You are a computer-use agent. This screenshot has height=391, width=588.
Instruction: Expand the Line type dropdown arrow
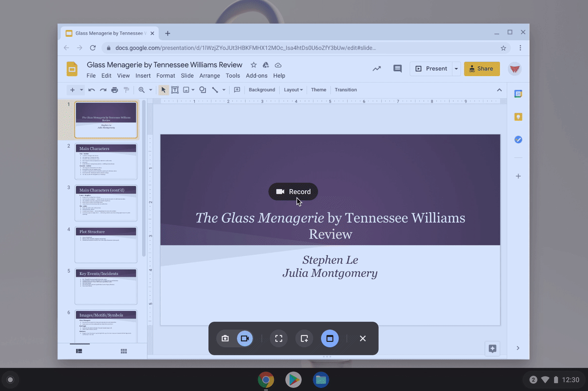tap(224, 90)
